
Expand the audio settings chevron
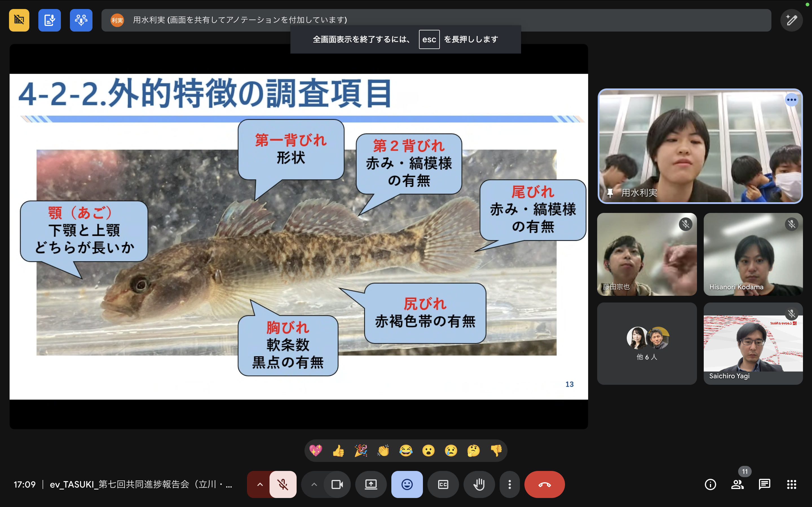[x=260, y=484]
